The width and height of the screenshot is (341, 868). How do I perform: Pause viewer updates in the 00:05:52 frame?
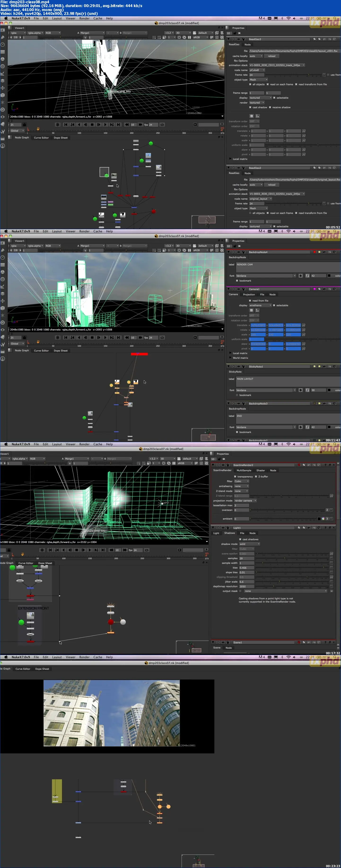(190, 37)
